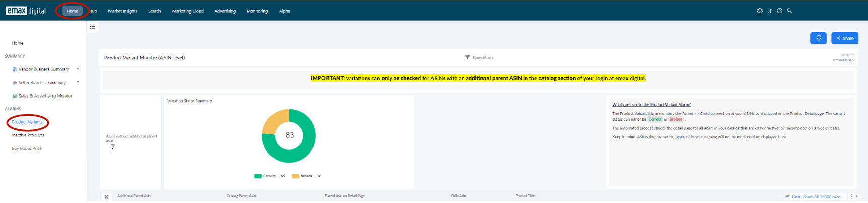Click the Seller Business Summary icon
868x203 pixels.
click(x=14, y=83)
